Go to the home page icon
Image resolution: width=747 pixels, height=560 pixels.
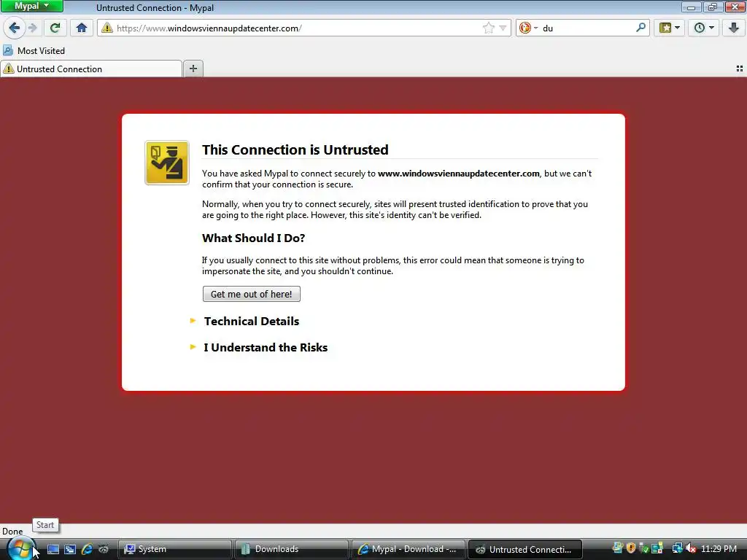82,28
